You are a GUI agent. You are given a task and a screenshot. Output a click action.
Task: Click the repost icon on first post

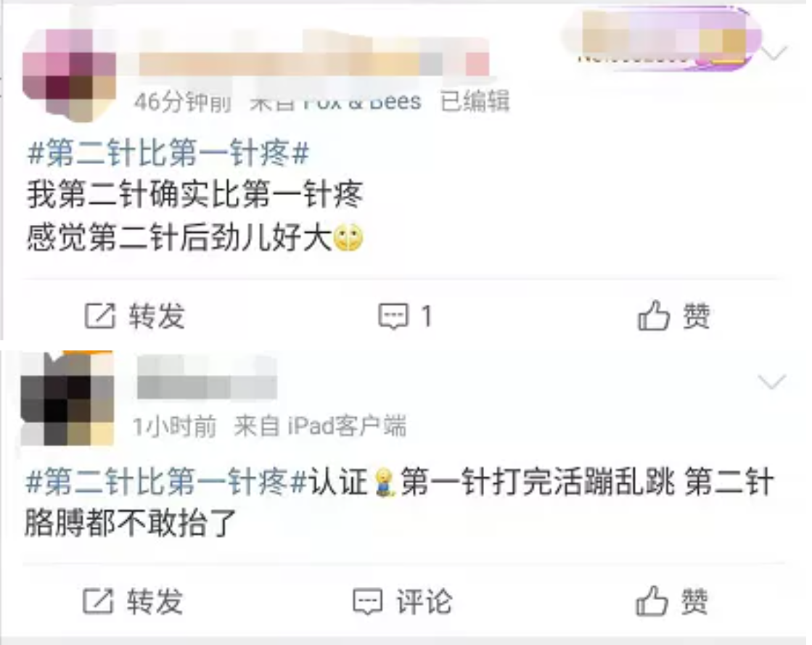(x=99, y=316)
